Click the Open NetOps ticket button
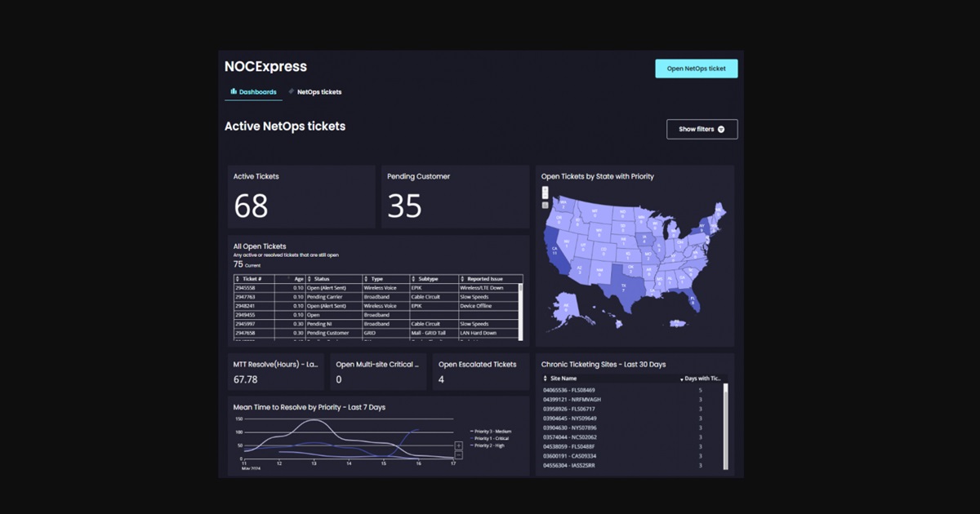The height and width of the screenshot is (514, 980). coord(697,69)
